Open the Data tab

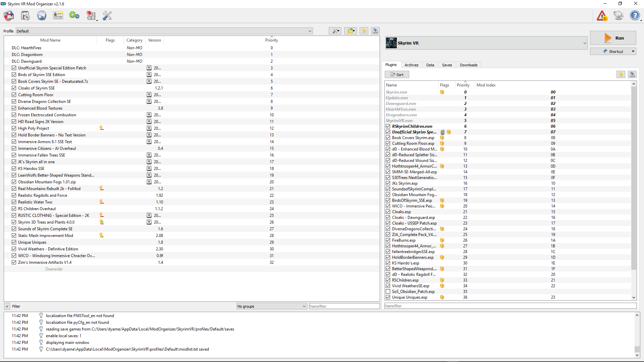[430, 65]
